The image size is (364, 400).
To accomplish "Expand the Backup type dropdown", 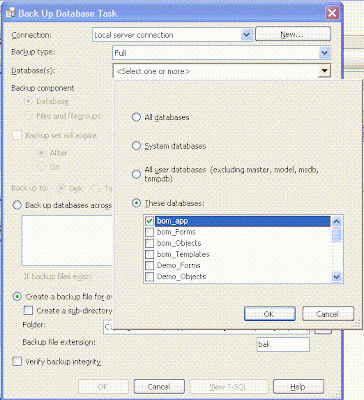I will [324, 53].
